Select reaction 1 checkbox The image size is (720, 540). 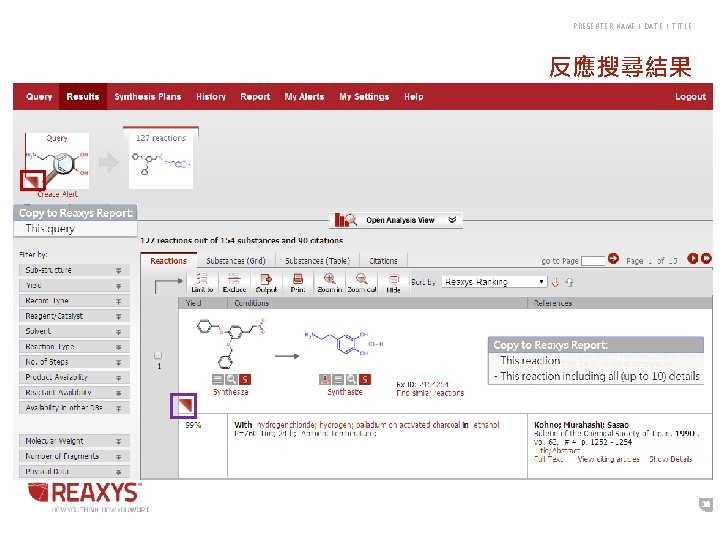pos(158,355)
